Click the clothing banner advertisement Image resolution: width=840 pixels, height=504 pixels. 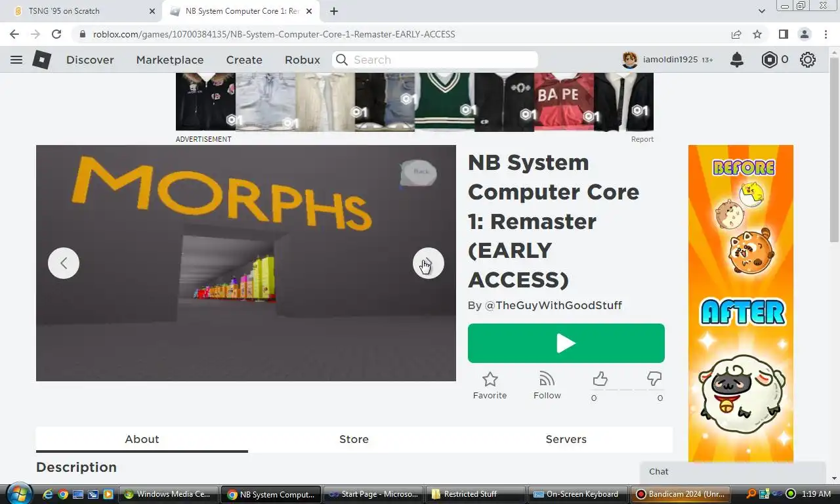tap(414, 102)
